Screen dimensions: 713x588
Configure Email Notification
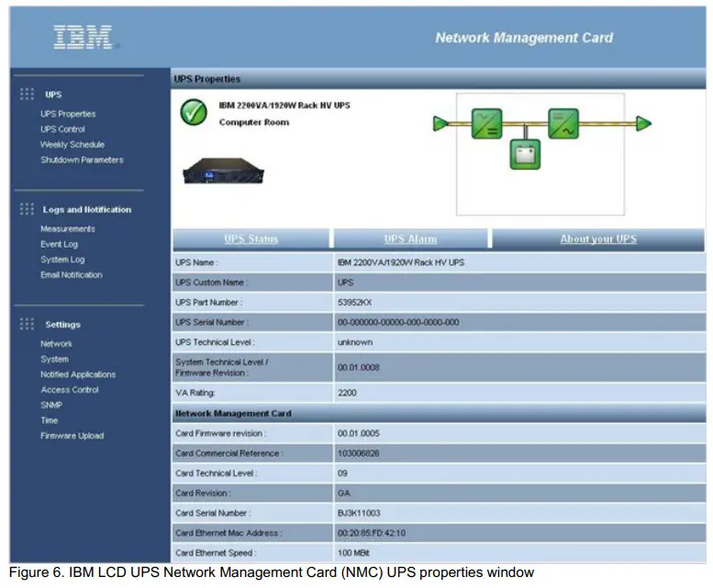(x=72, y=275)
